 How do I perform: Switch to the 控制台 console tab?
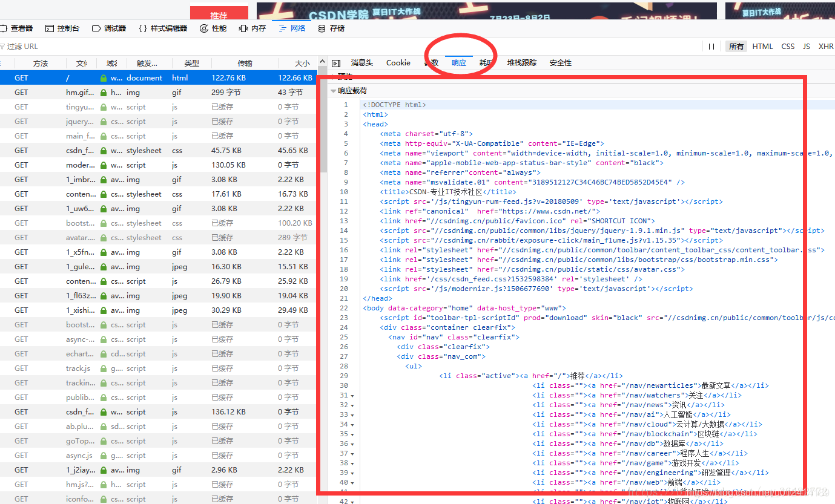pyautogui.click(x=62, y=28)
